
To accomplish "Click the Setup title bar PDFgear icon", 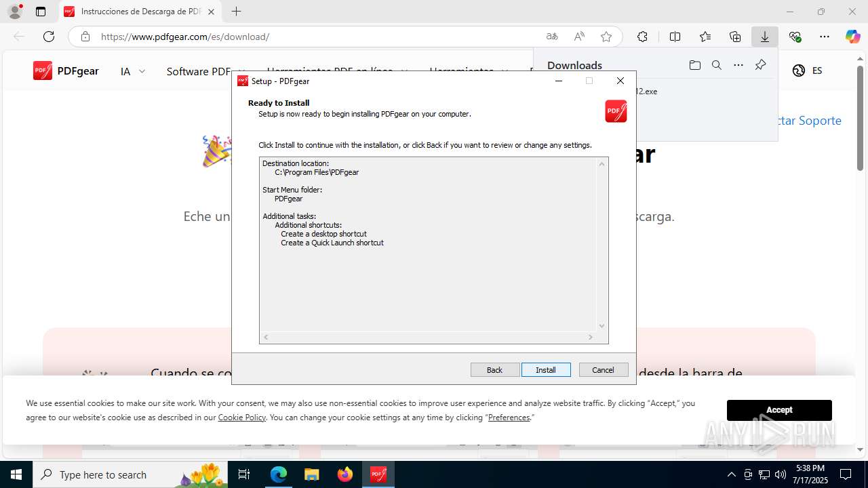I will 242,81.
